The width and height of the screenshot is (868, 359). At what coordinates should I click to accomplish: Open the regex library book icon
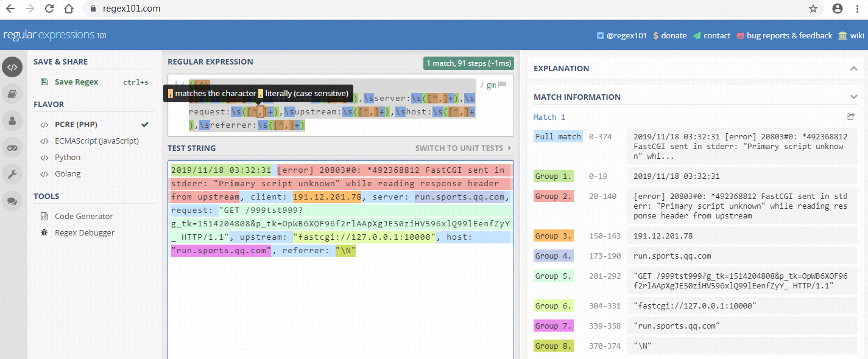click(x=12, y=93)
